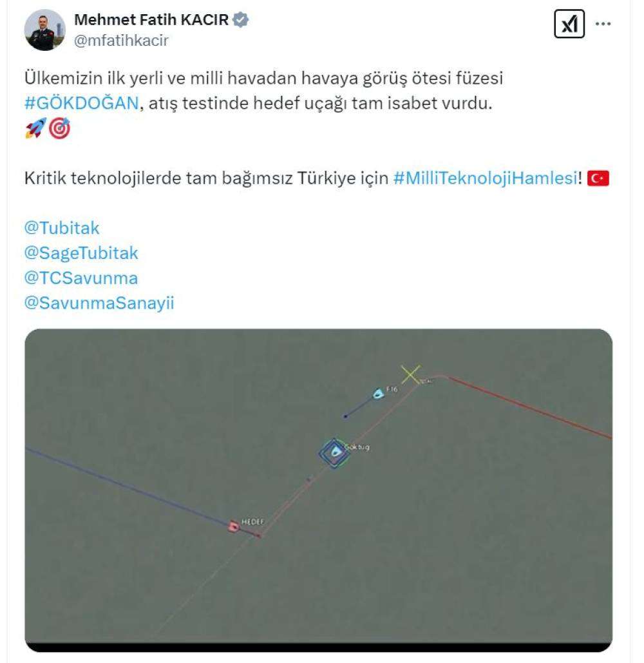Image resolution: width=644 pixels, height=663 pixels.
Task: Open the #MilliTeknolojiHamlesi hashtag
Action: pos(485,178)
